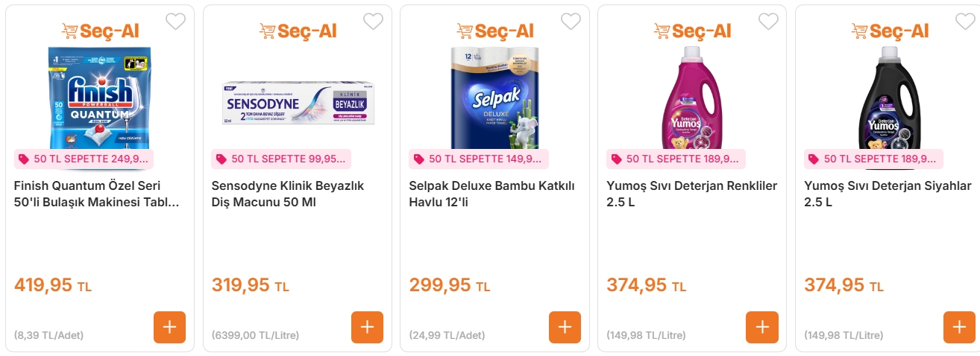This screenshot has height=356, width=980.
Task: Favorite the Sensodyne Klinik Beyazlık toothpaste
Action: (x=373, y=22)
